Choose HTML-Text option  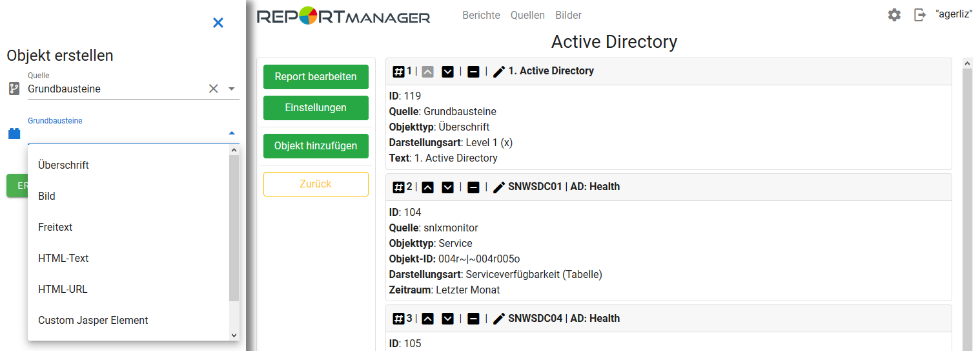(128, 258)
